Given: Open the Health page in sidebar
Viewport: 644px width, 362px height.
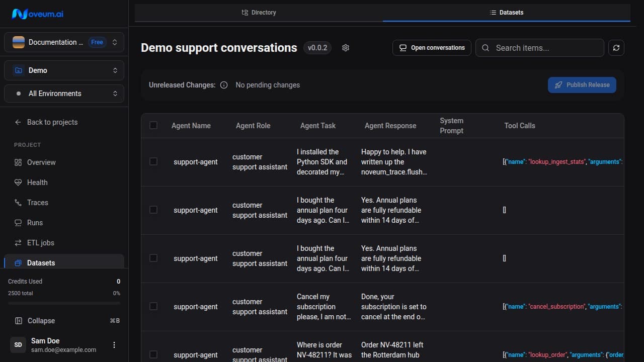Looking at the screenshot, I should tap(64, 183).
